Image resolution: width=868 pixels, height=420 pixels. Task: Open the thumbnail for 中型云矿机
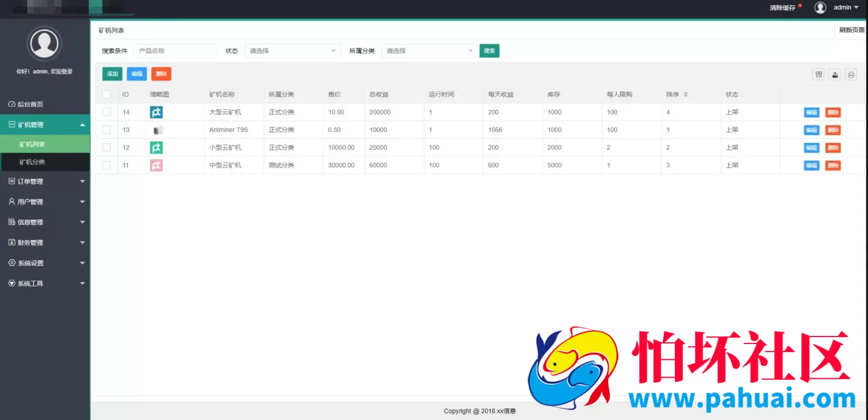point(156,166)
